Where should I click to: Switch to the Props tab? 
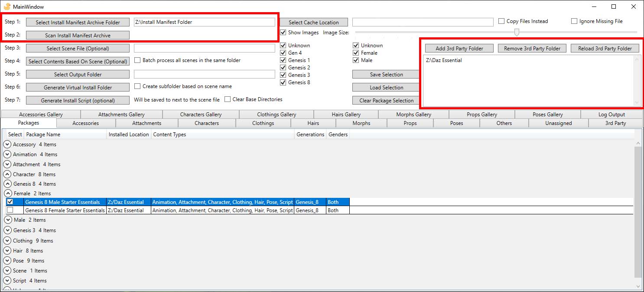click(x=410, y=123)
